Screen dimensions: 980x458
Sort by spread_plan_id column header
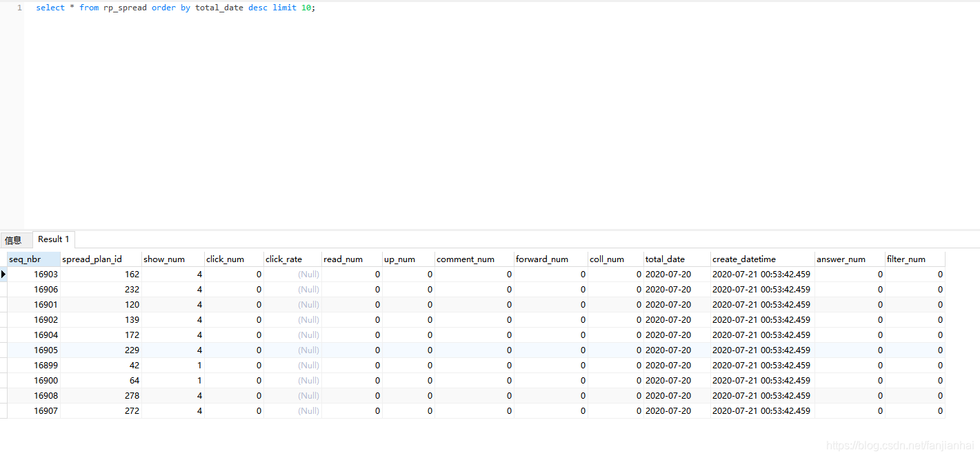(101, 259)
